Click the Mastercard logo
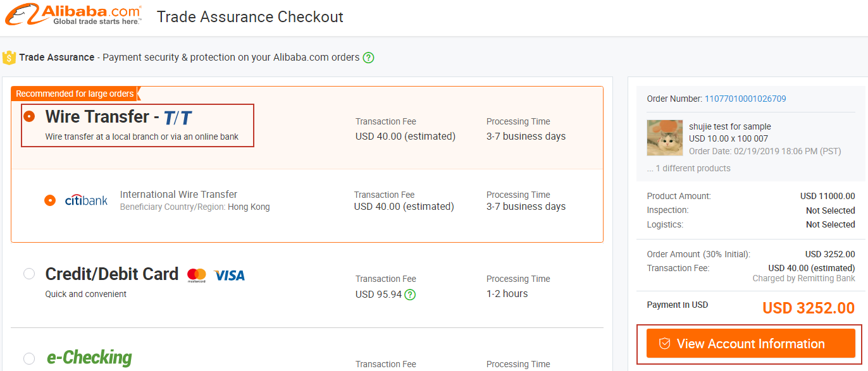The height and width of the screenshot is (371, 868). point(197,275)
